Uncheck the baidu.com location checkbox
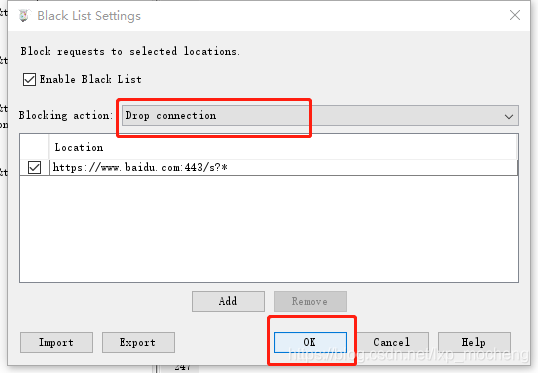The width and height of the screenshot is (538, 373). pos(34,167)
